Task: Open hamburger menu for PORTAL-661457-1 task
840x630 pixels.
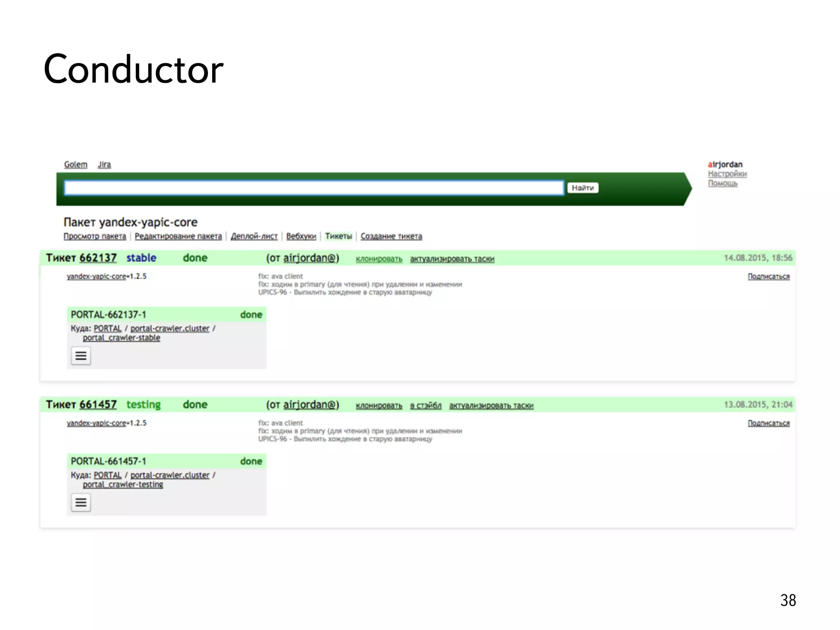Action: point(81,502)
